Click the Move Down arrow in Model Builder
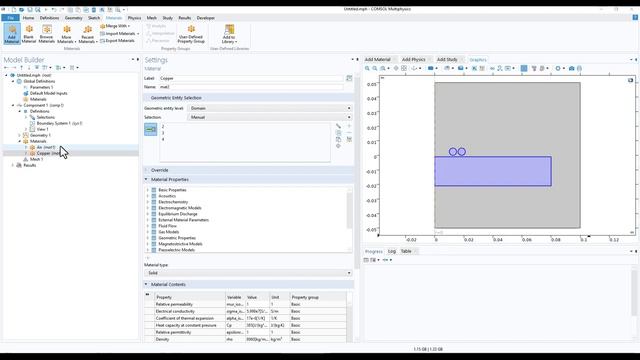 tap(29, 68)
